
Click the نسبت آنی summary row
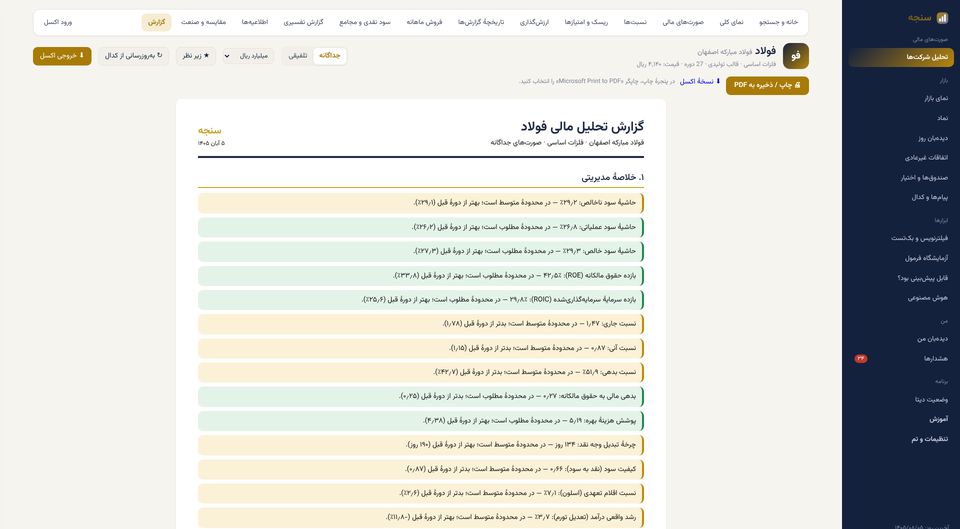coord(421,348)
